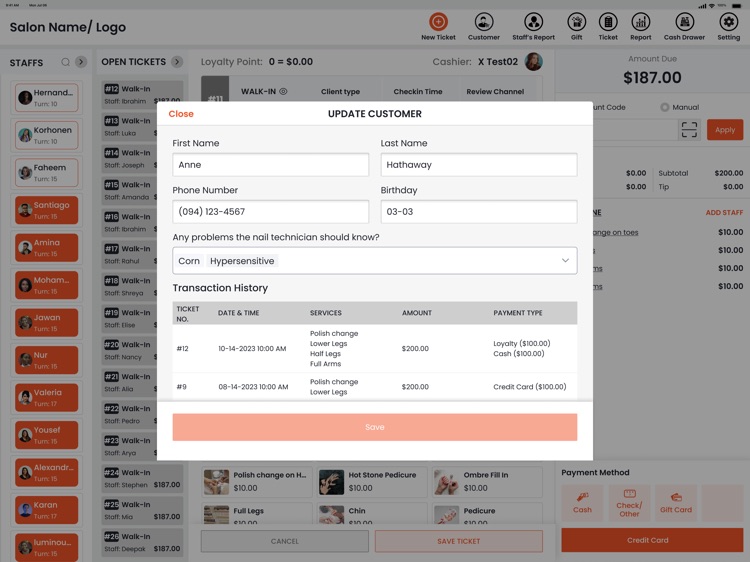The image size is (750, 562).
Task: Select staff card Faheem
Action: tap(46, 172)
